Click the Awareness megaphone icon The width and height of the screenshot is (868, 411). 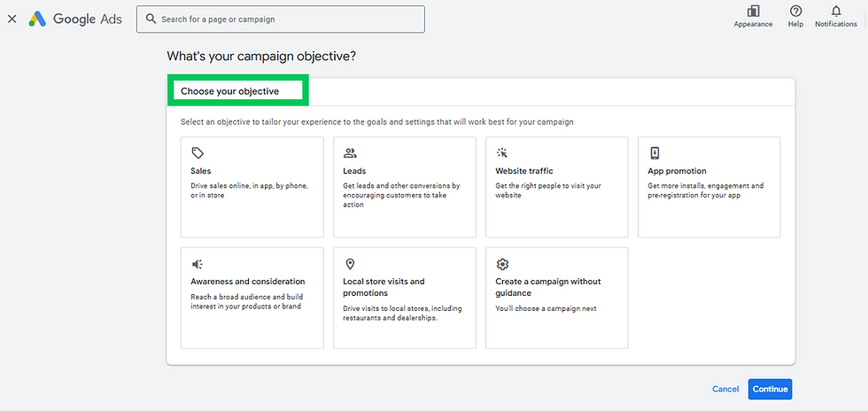(198, 264)
